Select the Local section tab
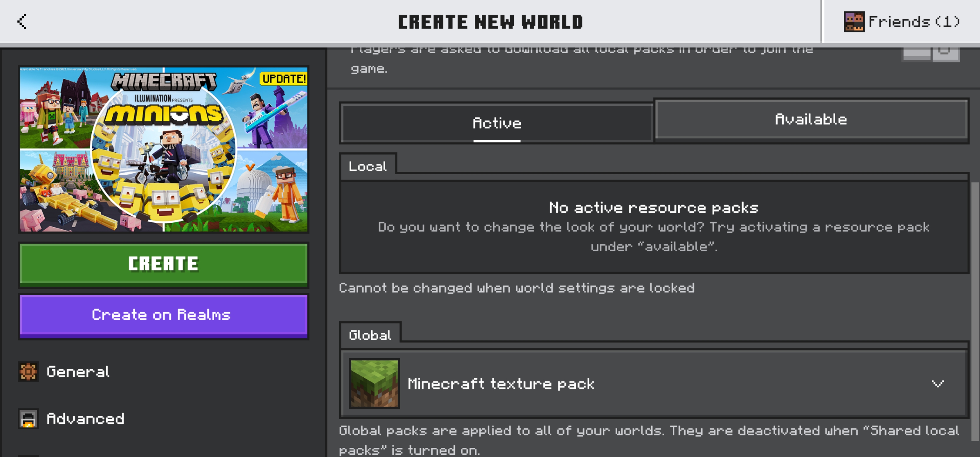The image size is (980, 457). pos(367,166)
